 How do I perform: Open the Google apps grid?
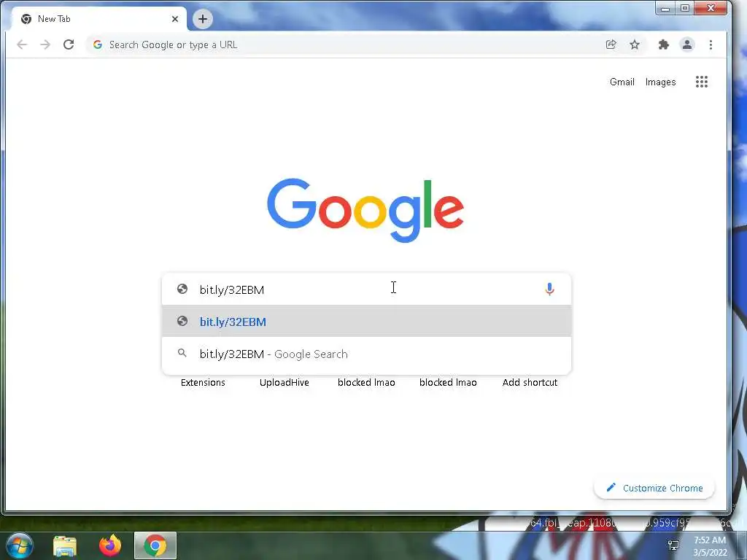(701, 82)
